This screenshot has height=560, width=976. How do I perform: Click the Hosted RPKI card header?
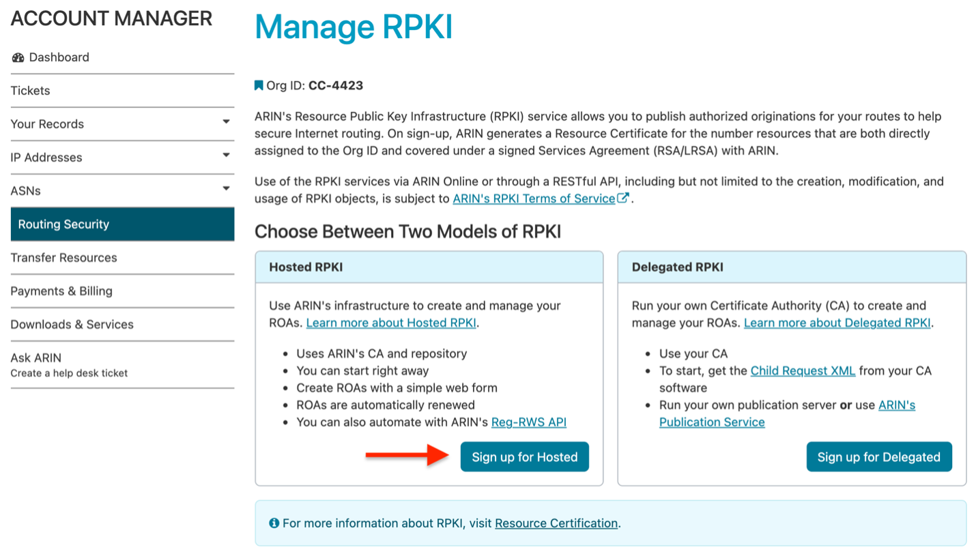[429, 267]
